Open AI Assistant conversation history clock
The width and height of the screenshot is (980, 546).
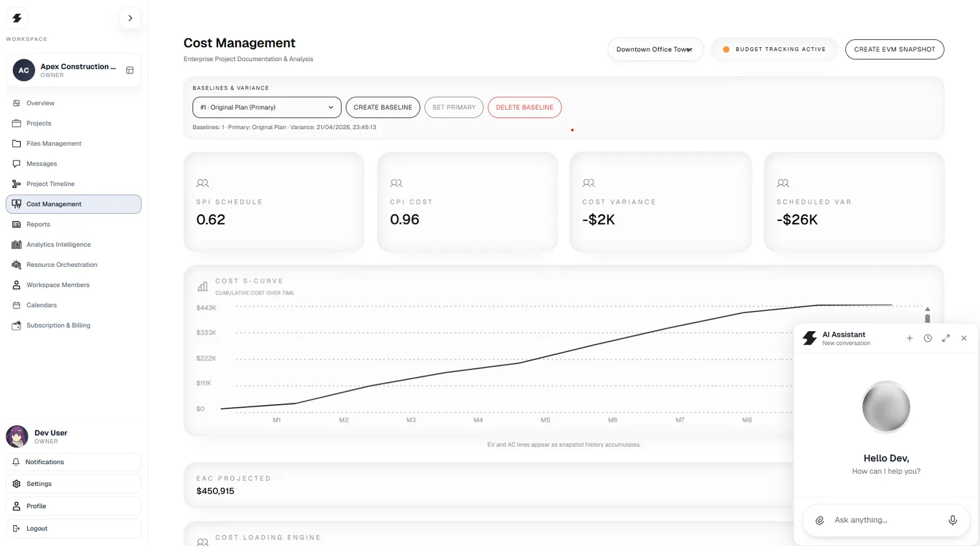point(928,338)
